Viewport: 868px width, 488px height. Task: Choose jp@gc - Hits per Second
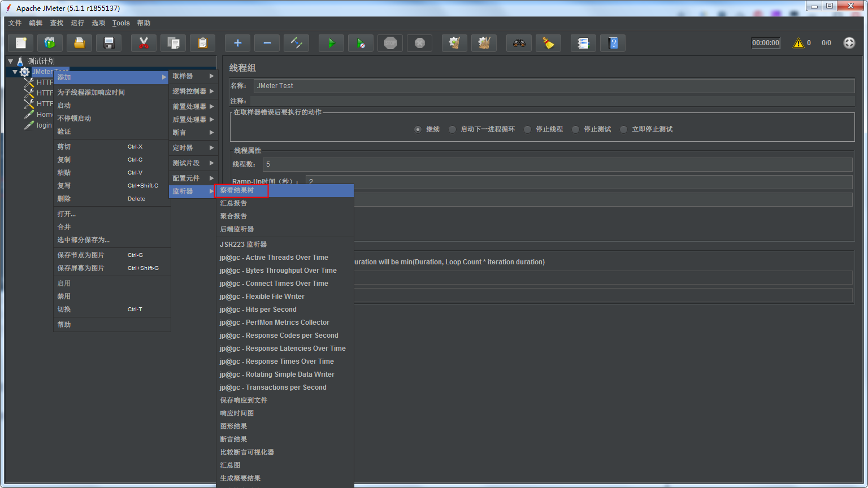coord(285,310)
